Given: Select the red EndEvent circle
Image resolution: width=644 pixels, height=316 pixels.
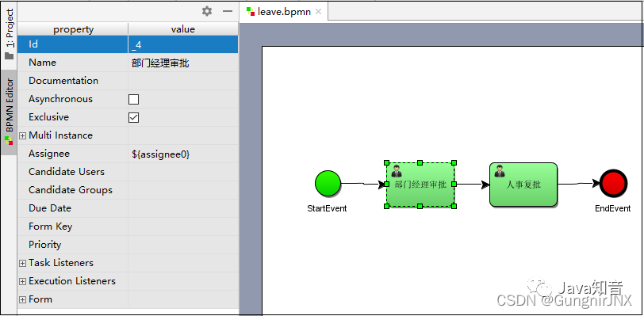Looking at the screenshot, I should pyautogui.click(x=613, y=184).
